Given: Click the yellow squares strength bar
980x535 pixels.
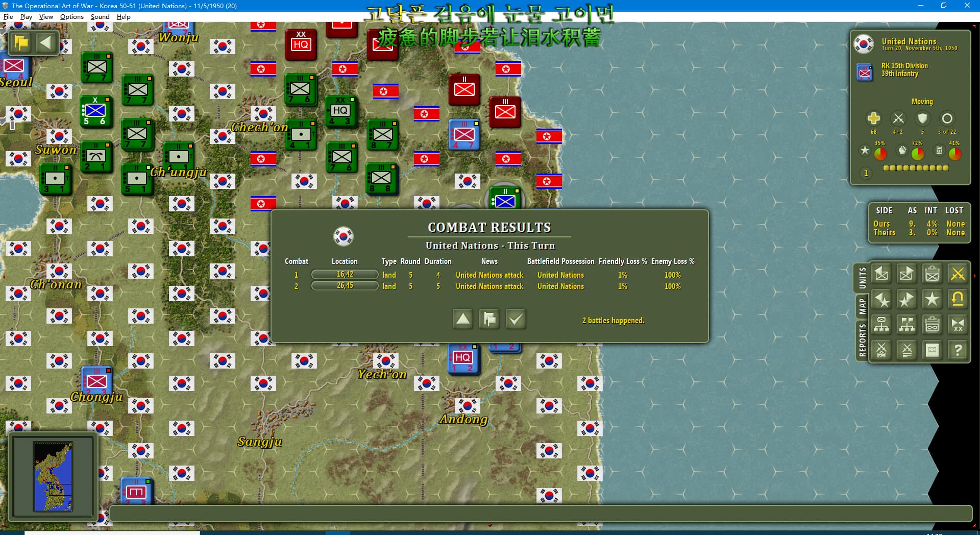Looking at the screenshot, I should pyautogui.click(x=916, y=168).
